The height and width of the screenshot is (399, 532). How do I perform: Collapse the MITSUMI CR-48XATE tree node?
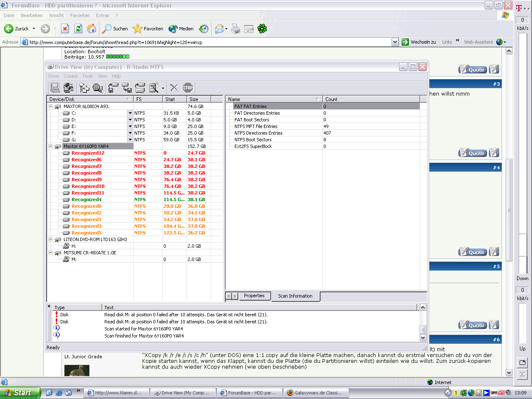click(x=51, y=253)
